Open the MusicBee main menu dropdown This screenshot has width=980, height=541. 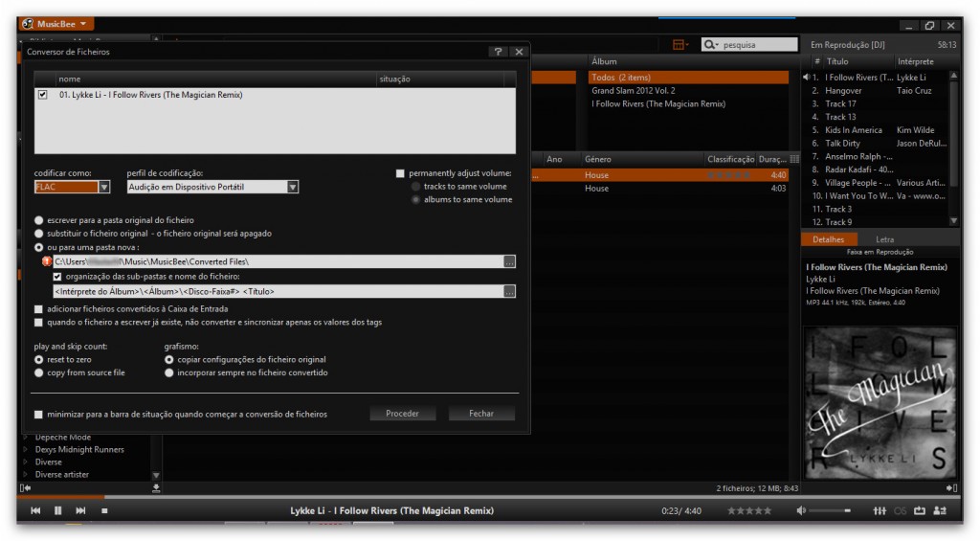[57, 23]
